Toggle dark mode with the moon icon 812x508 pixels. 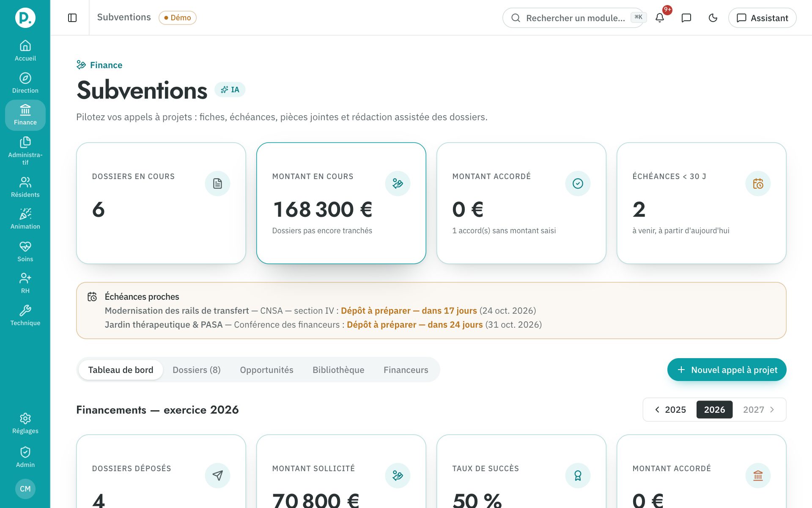pos(713,18)
